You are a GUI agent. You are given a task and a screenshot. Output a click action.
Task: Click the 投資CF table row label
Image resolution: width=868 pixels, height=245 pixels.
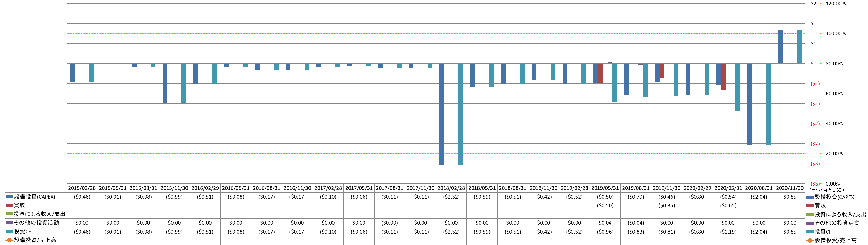tap(23, 232)
